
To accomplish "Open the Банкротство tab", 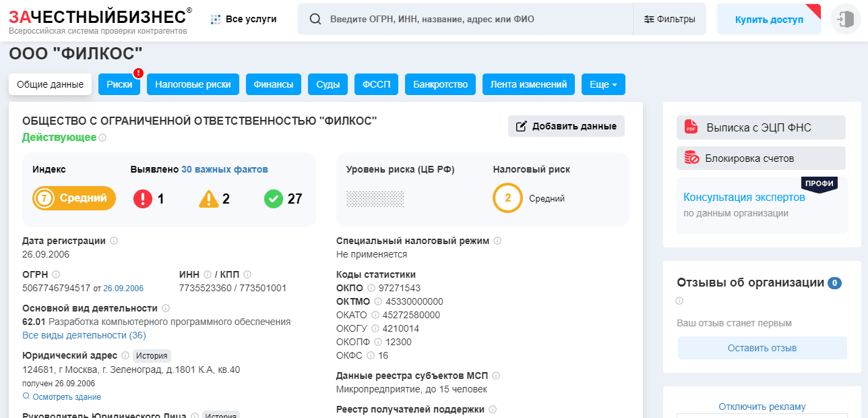I will pyautogui.click(x=440, y=84).
